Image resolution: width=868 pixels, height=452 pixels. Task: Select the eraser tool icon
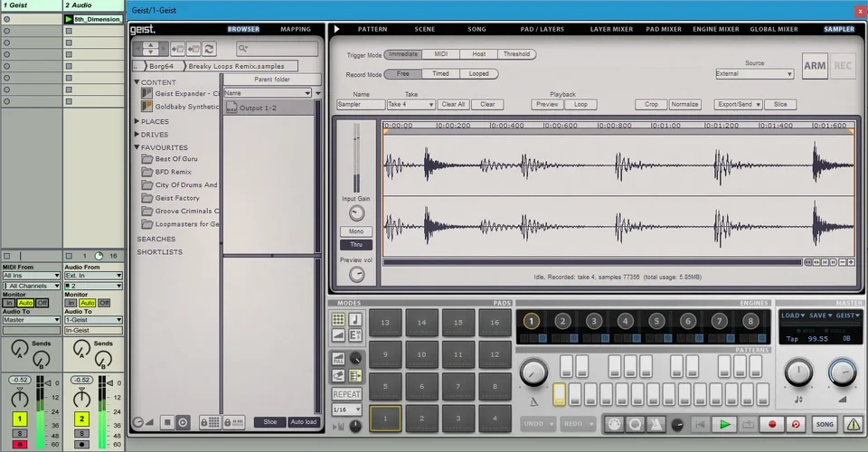click(338, 376)
